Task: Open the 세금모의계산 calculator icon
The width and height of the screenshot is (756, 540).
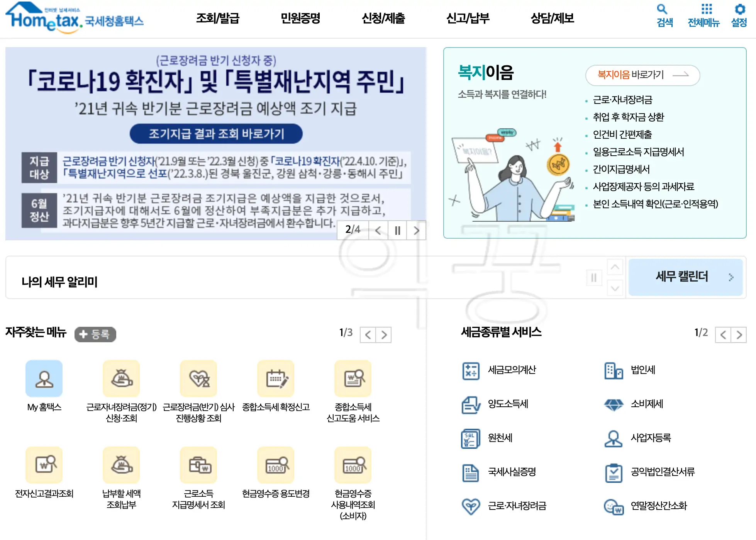Action: 471,370
